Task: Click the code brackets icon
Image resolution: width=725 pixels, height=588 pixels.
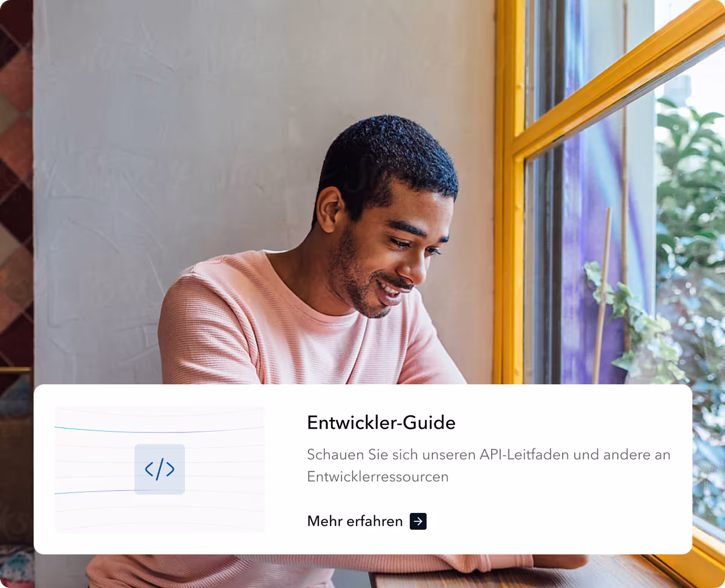Action: point(160,469)
